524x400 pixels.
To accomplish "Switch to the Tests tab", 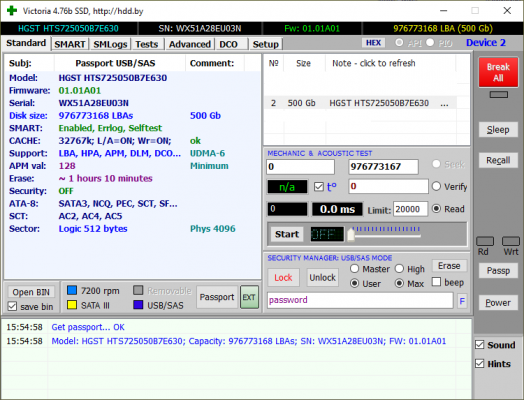I will (147, 44).
